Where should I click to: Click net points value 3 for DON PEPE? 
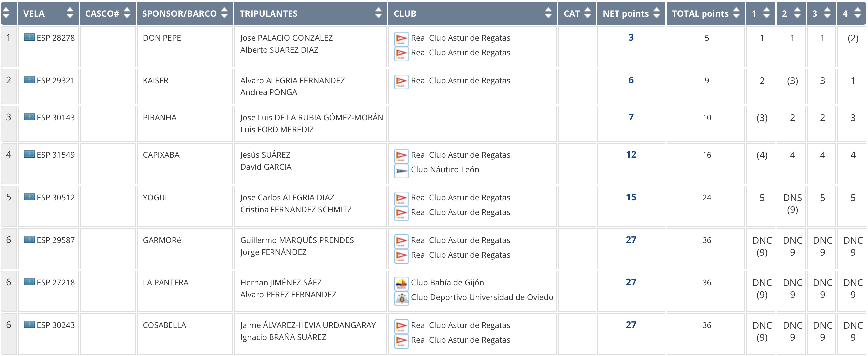(x=631, y=37)
